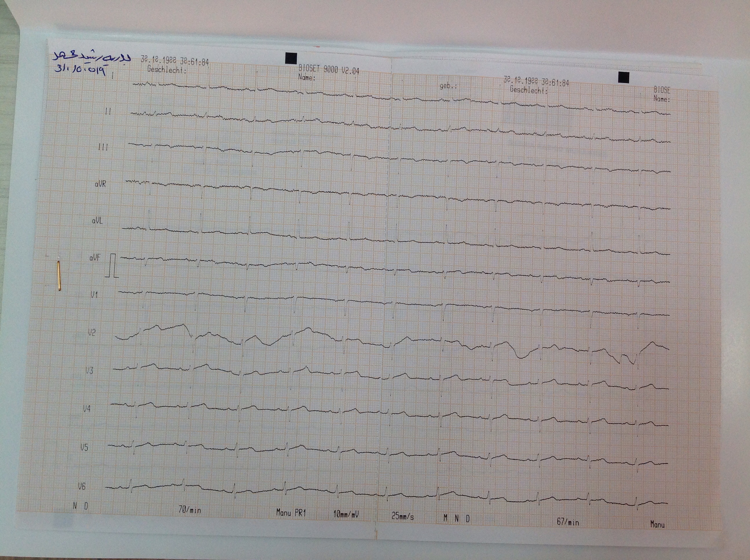Click the aVL lead label

pyautogui.click(x=97, y=221)
